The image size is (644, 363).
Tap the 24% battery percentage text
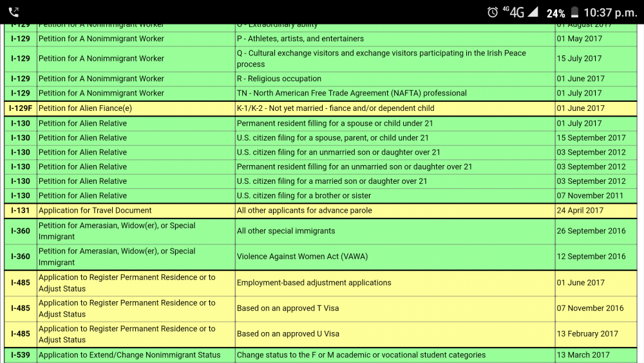pyautogui.click(x=556, y=14)
